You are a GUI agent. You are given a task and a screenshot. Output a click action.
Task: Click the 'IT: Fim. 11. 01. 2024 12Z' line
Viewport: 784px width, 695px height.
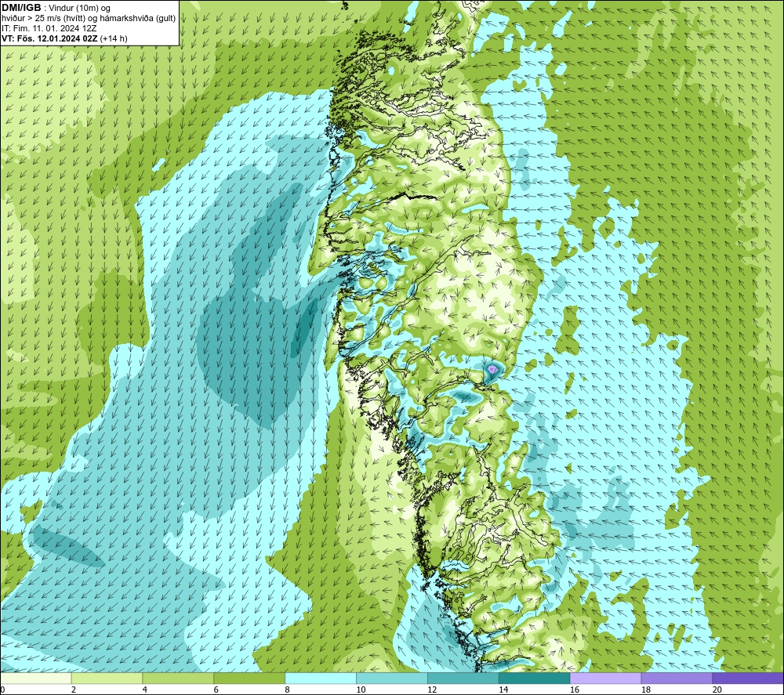[x=49, y=28]
